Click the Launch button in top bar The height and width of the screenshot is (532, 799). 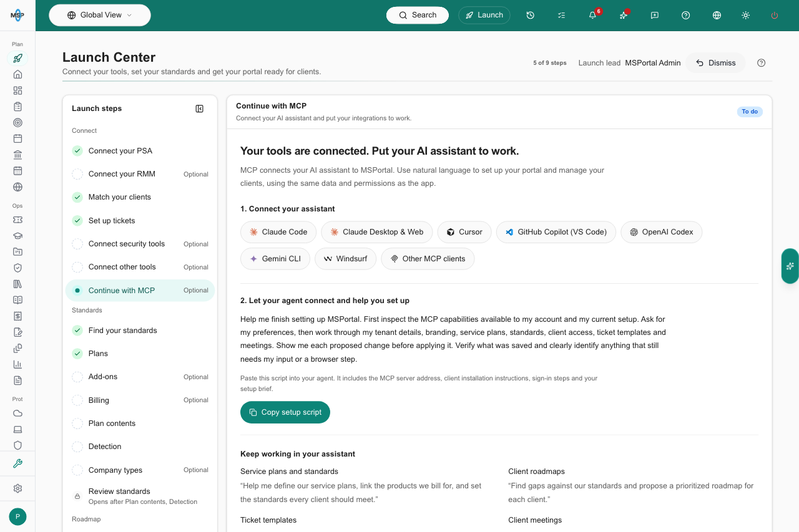pos(484,15)
